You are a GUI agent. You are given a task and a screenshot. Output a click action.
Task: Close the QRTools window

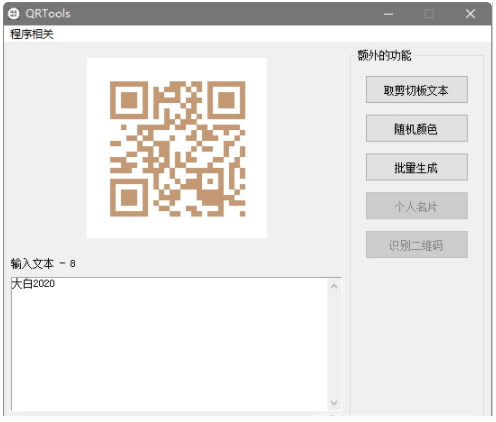click(x=470, y=14)
